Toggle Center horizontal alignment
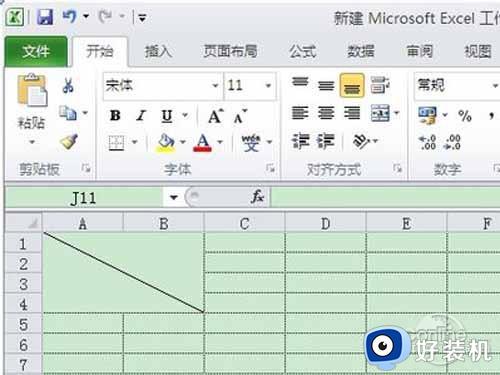 [326, 113]
